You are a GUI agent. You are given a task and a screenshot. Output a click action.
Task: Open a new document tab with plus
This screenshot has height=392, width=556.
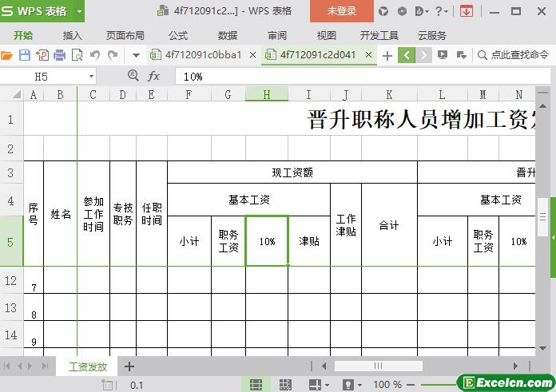tap(387, 55)
